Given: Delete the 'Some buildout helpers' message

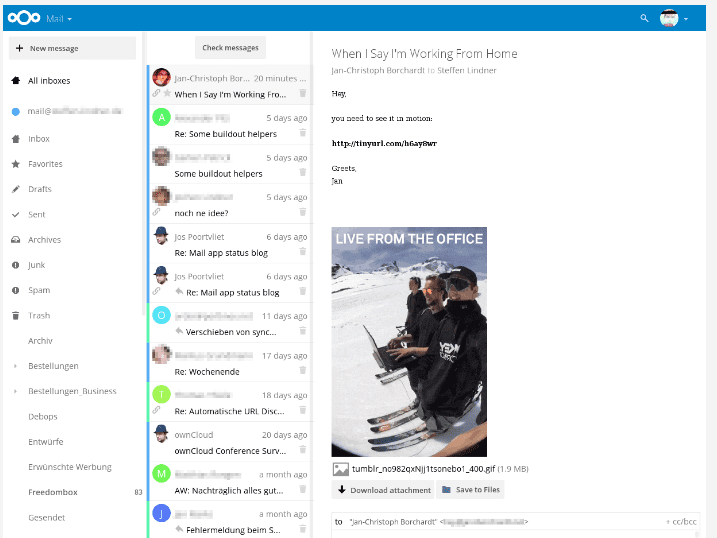Looking at the screenshot, I should point(303,172).
